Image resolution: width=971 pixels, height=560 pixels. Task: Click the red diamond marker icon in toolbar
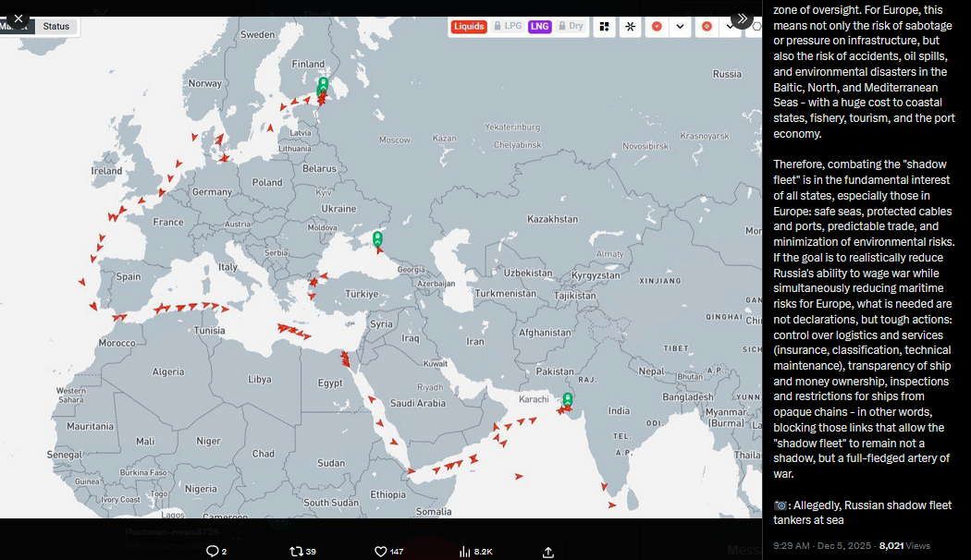point(707,27)
